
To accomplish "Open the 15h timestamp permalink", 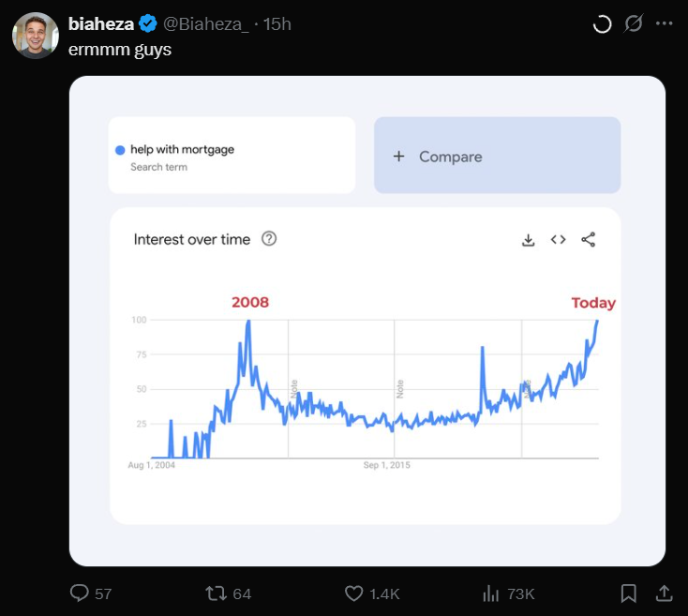I will [277, 24].
